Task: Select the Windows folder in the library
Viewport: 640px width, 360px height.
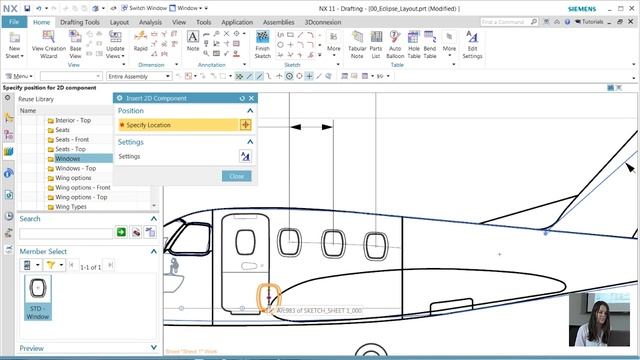Action: [x=68, y=159]
